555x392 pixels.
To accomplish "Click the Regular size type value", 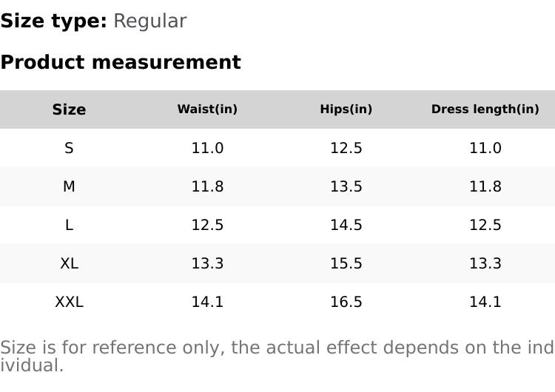I will (149, 21).
